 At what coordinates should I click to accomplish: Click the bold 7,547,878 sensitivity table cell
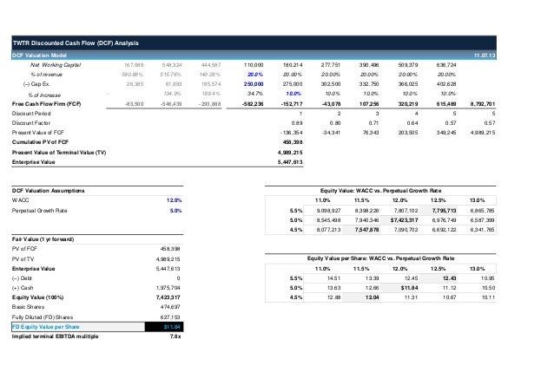[x=367, y=230]
